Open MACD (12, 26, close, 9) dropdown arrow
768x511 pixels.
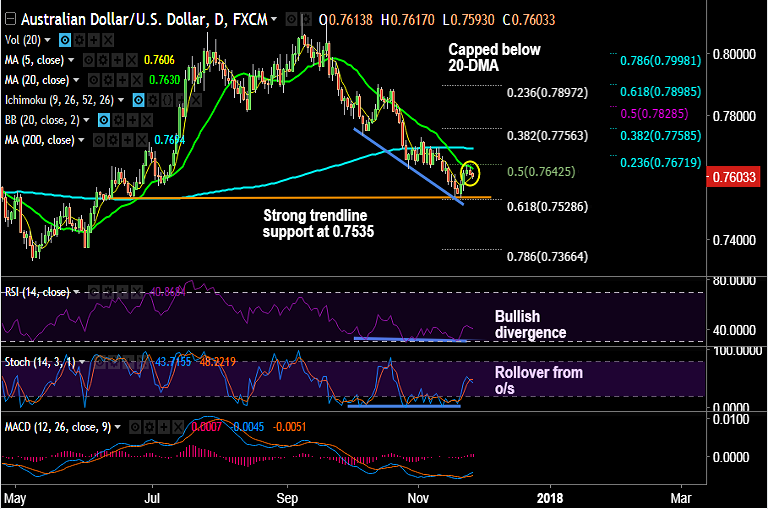click(118, 427)
